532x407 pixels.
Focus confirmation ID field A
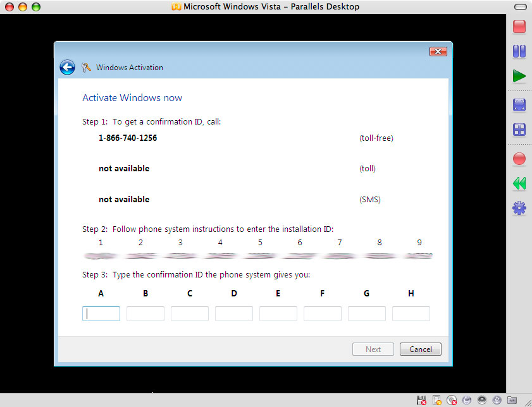[x=101, y=314]
